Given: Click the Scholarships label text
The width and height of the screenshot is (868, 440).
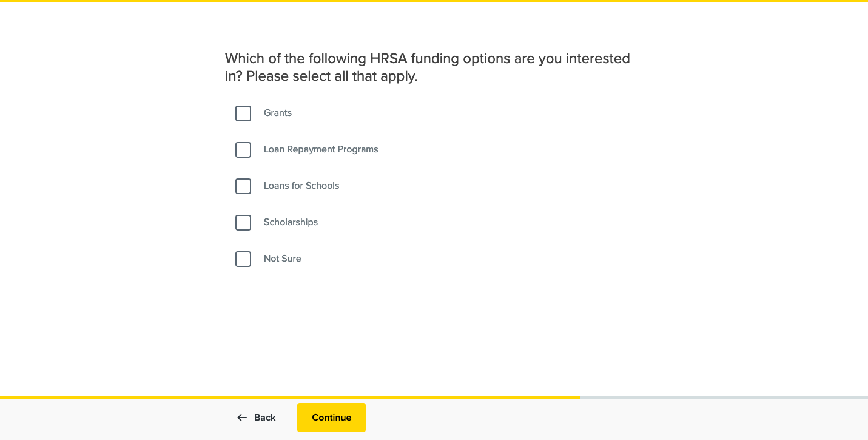Looking at the screenshot, I should (291, 222).
